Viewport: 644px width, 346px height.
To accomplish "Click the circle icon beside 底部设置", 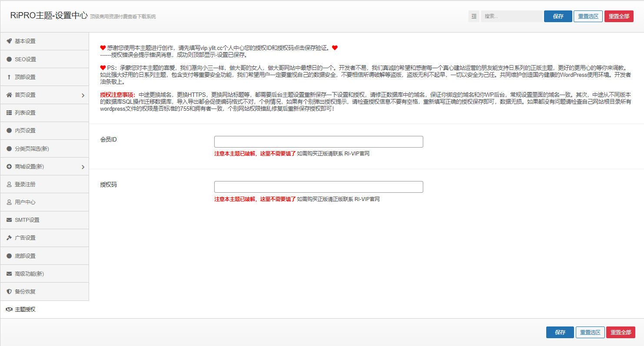I will point(9,256).
